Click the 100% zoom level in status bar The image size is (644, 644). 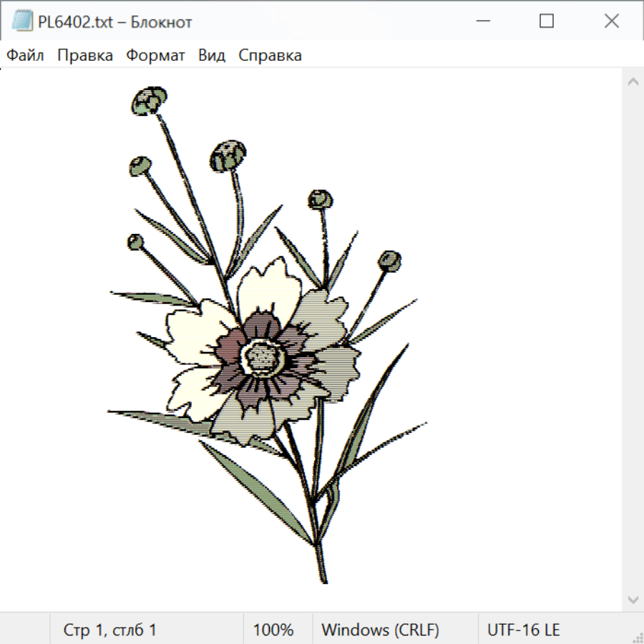click(x=273, y=630)
